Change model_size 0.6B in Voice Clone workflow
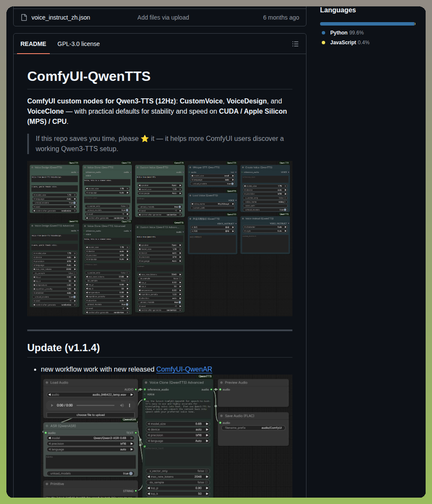The width and height of the screenshot is (432, 504). coord(178,424)
